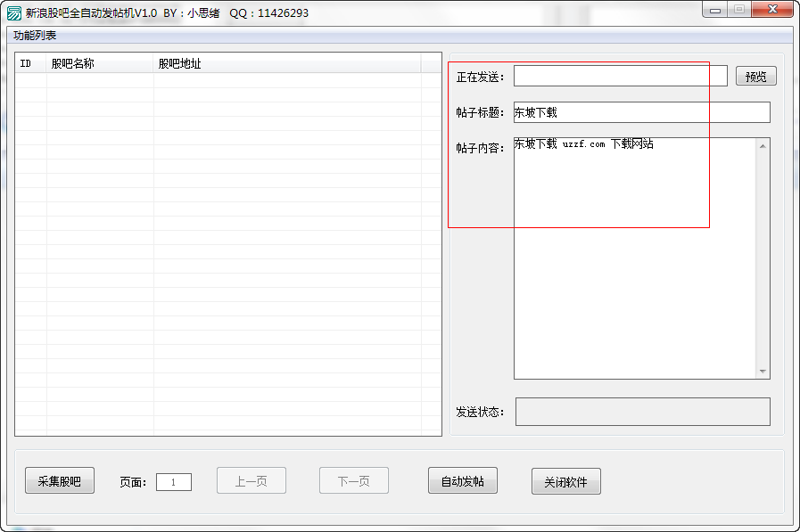Sort by 股吧地址 column header

(x=287, y=63)
